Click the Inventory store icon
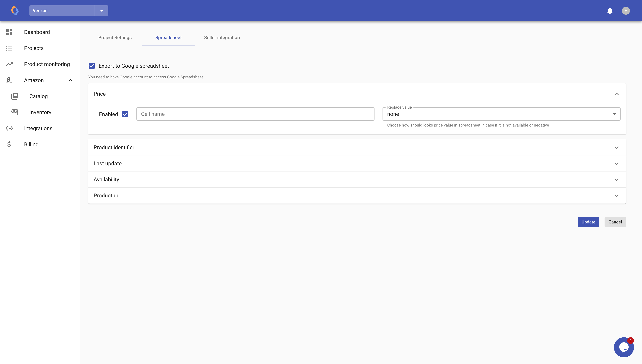The width and height of the screenshot is (642, 364). click(15, 112)
